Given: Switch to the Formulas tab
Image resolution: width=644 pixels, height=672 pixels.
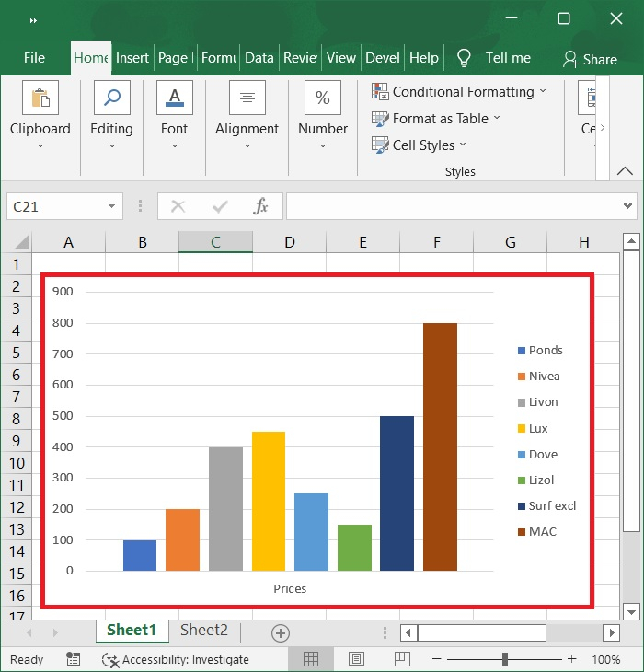Looking at the screenshot, I should [218, 58].
